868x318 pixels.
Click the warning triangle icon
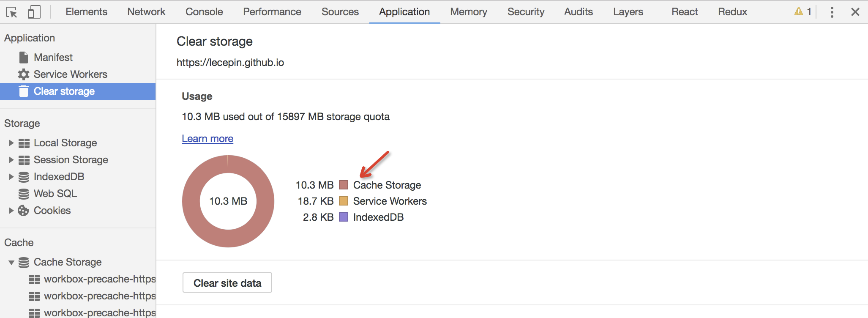(798, 11)
